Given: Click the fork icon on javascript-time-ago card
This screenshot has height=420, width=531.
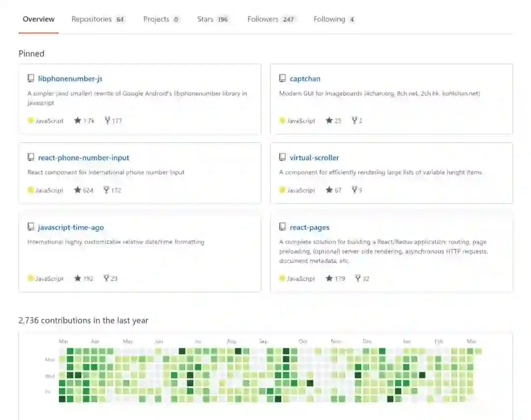Looking at the screenshot, I should click(106, 278).
